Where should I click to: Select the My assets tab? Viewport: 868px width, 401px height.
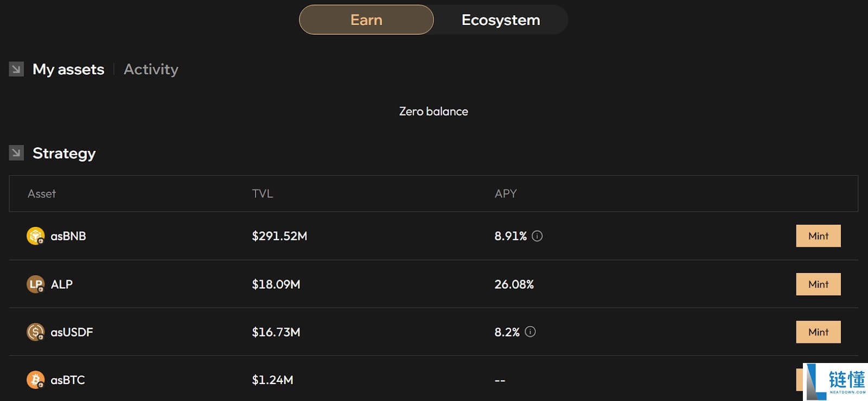point(68,69)
